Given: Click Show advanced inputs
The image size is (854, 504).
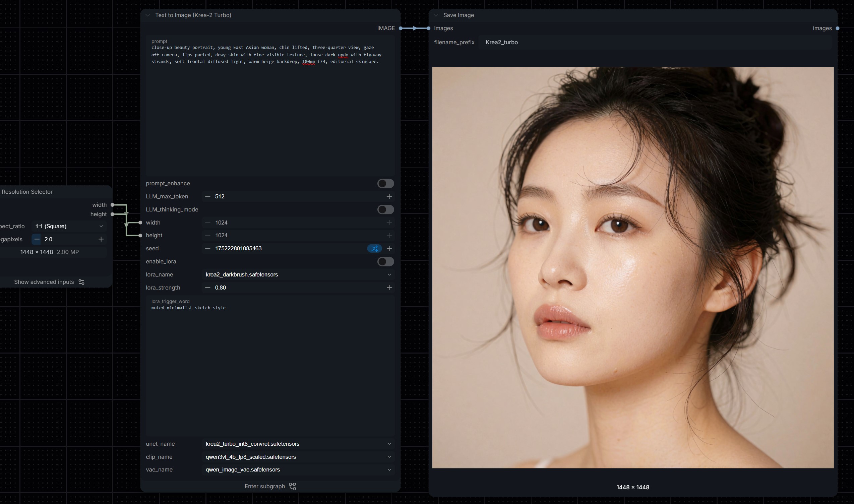Looking at the screenshot, I should pos(49,282).
